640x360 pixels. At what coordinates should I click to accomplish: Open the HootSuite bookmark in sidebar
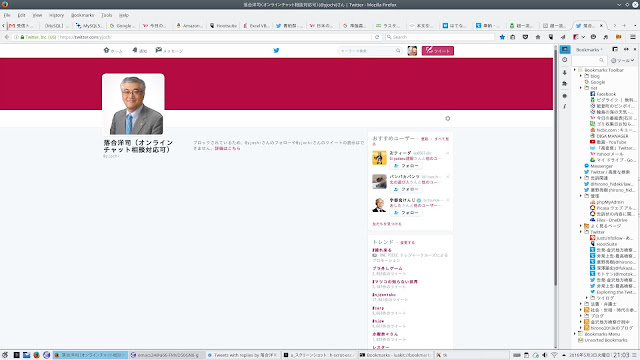pyautogui.click(x=604, y=244)
